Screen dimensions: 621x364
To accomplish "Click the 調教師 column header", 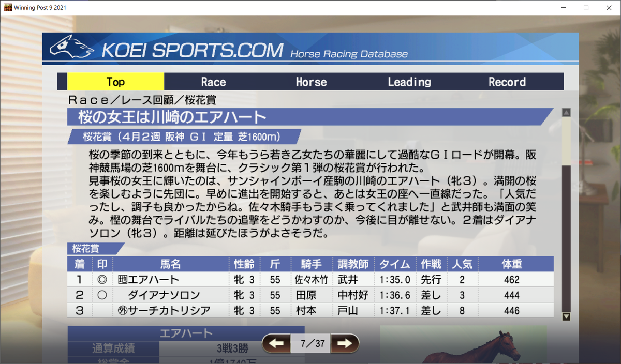I will 353,264.
